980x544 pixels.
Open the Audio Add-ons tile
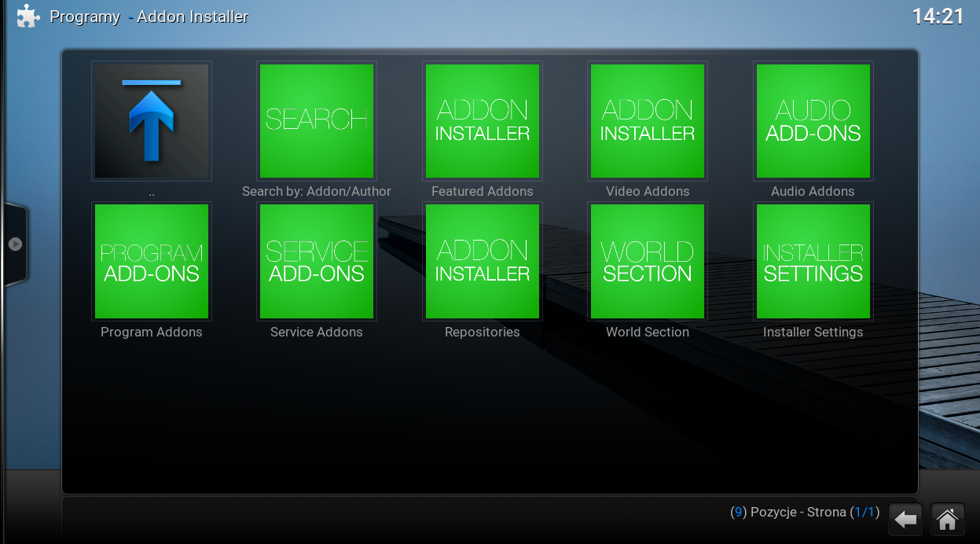[x=813, y=121]
